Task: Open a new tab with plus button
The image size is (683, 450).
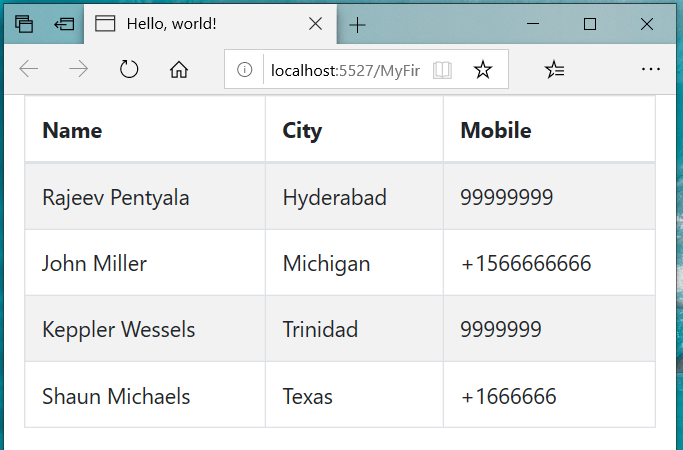Action: click(x=357, y=24)
